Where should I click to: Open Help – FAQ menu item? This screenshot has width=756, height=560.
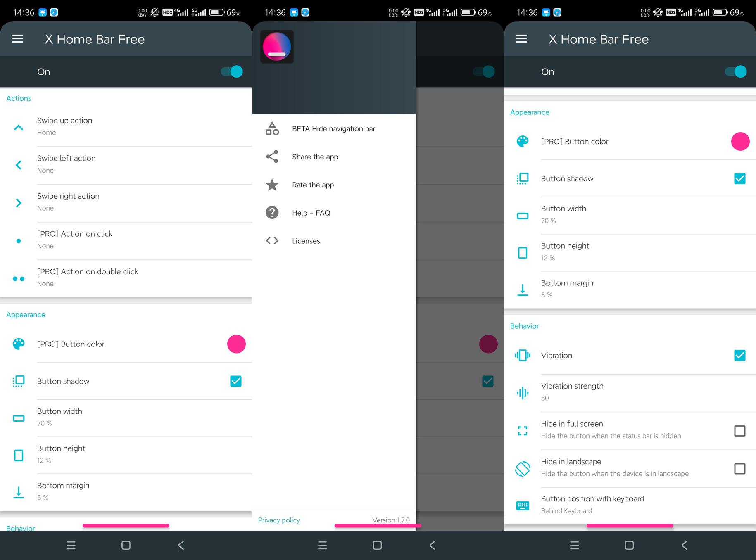334,213
